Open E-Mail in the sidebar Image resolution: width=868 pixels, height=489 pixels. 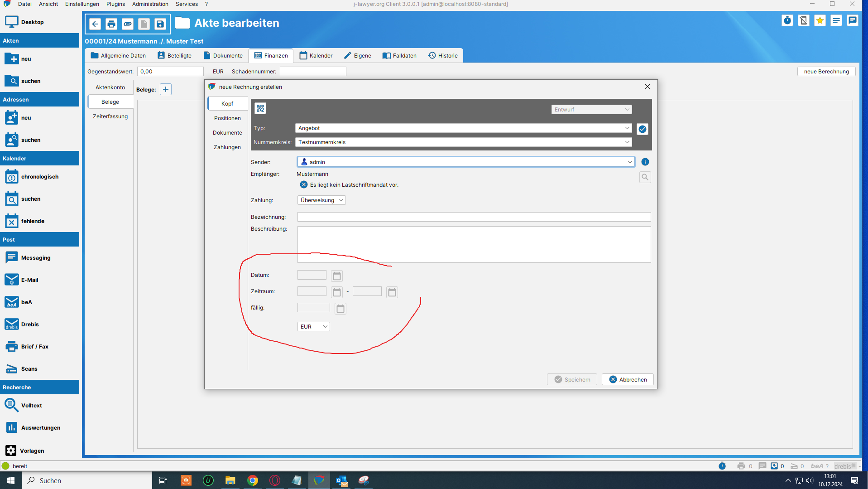[x=22, y=280]
